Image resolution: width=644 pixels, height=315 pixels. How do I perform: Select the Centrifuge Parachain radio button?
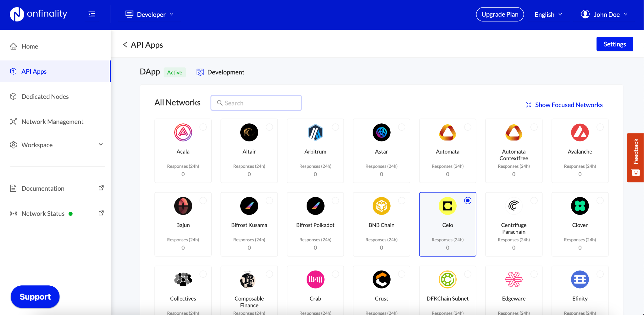click(x=534, y=200)
